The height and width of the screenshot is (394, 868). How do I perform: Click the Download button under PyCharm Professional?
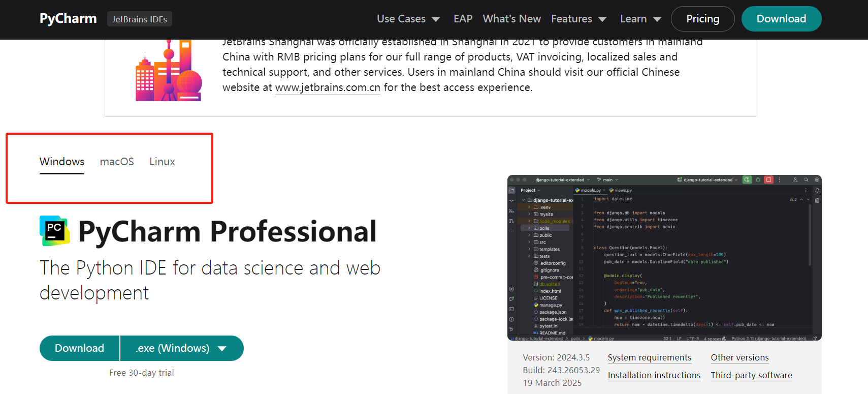tap(79, 348)
